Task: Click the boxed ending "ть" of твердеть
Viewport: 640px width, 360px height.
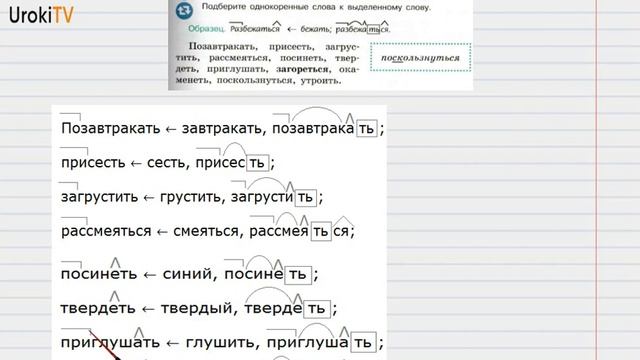Action: coord(316,308)
